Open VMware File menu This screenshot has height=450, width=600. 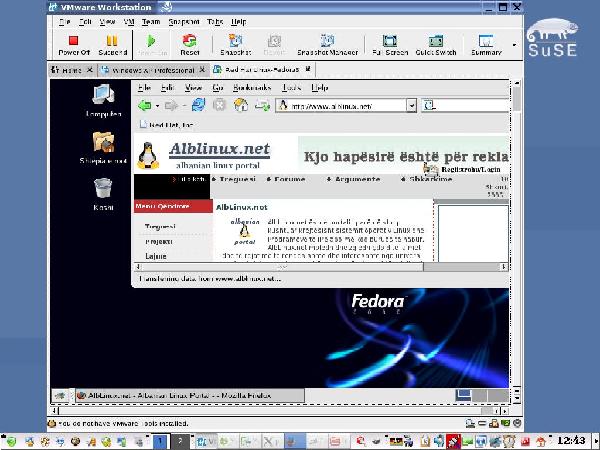[x=64, y=22]
